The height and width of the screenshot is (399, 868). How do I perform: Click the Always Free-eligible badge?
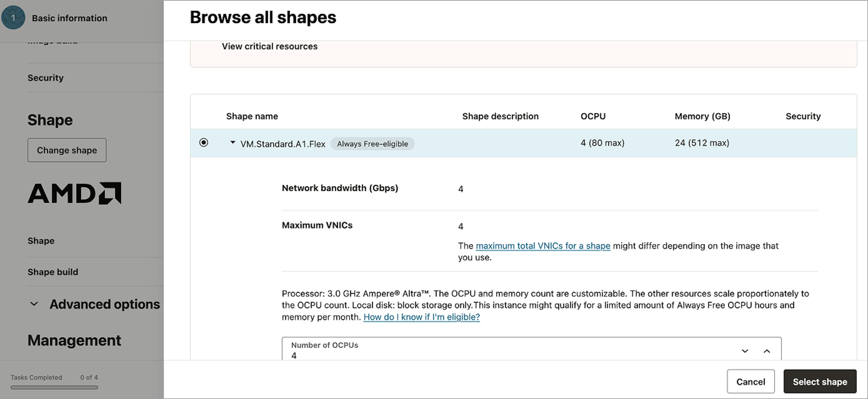coord(372,144)
